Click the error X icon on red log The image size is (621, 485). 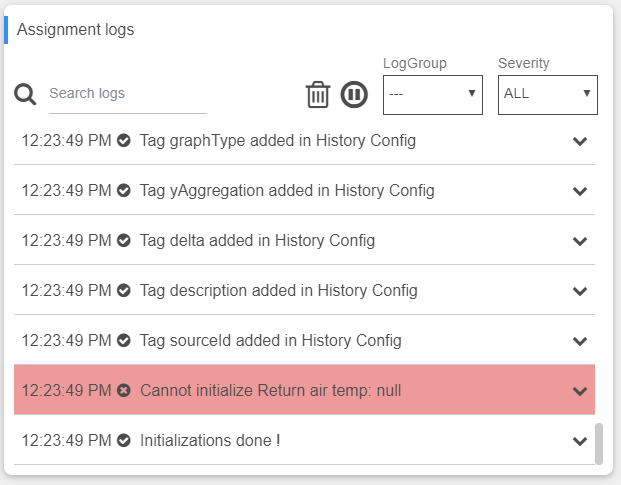[124, 391]
